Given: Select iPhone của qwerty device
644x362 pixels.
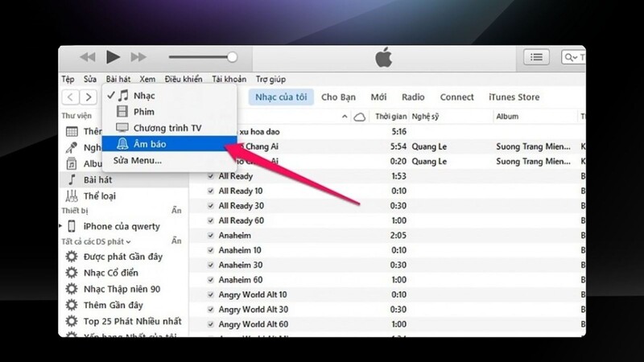Looking at the screenshot, I should (x=122, y=227).
